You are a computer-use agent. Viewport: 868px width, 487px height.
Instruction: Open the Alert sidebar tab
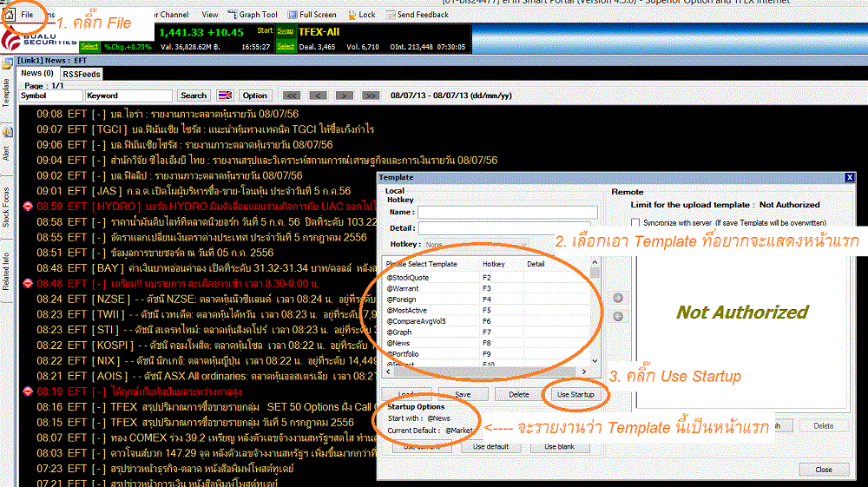6,154
